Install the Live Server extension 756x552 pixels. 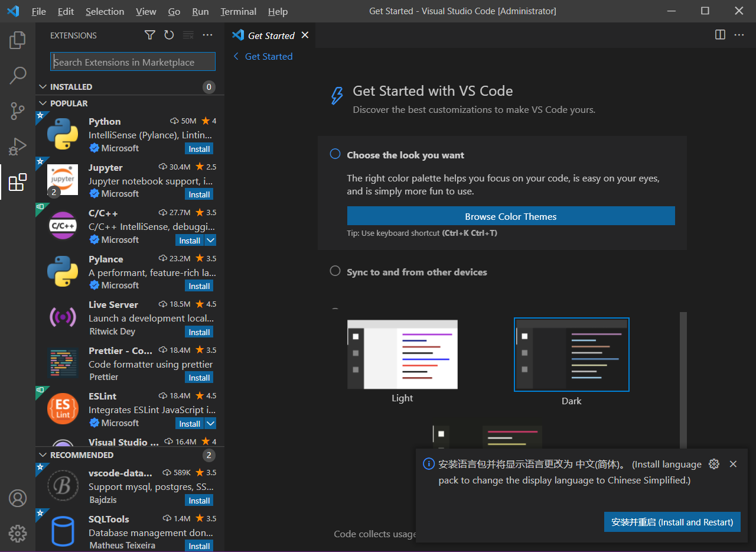coord(199,332)
